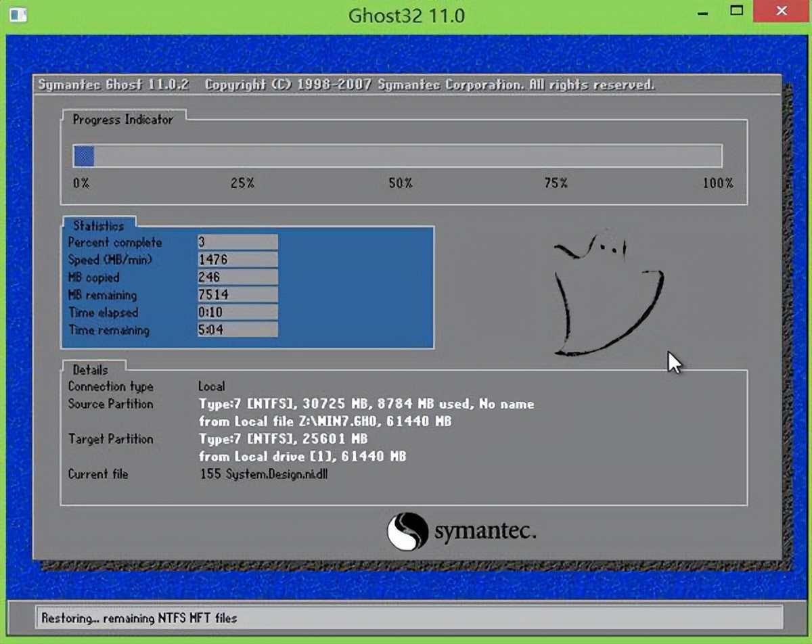The image size is (812, 644).
Task: Select the Percent complete value field
Action: coord(237,241)
